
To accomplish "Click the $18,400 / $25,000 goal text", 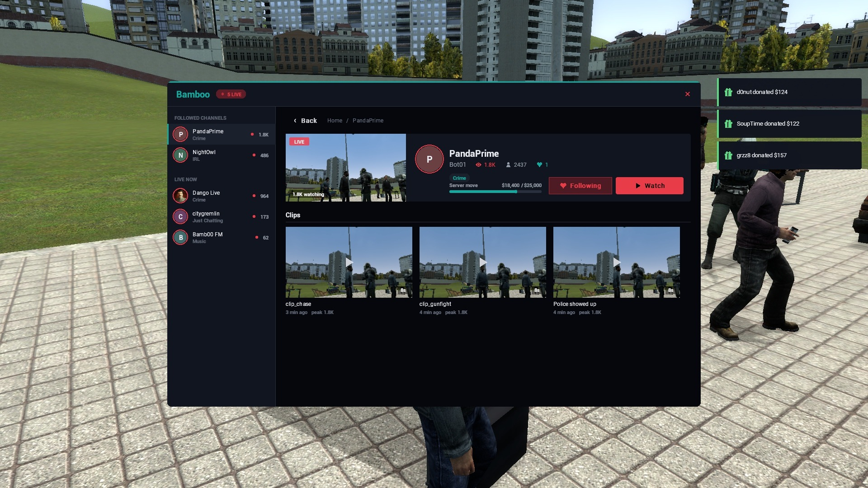I will coord(522,185).
